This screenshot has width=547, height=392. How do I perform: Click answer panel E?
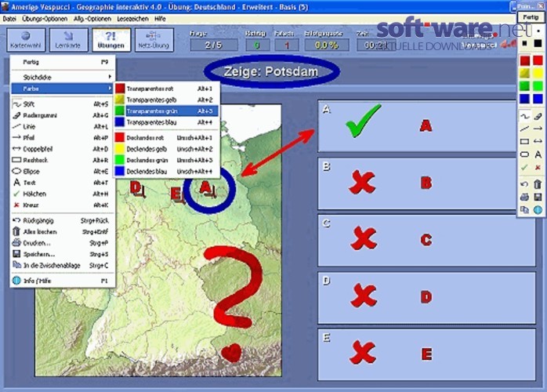click(426, 354)
